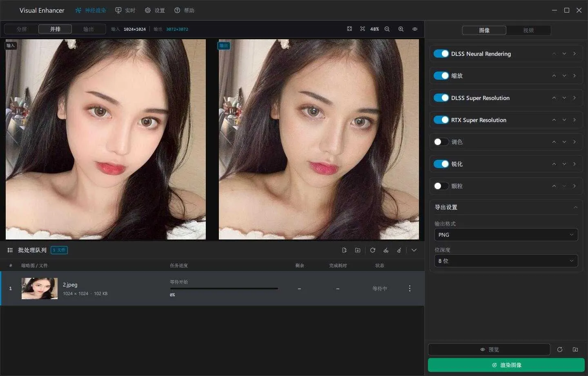The image size is (588, 376).
Task: Disable DLSS Neural Rendering toggle
Action: 441,54
